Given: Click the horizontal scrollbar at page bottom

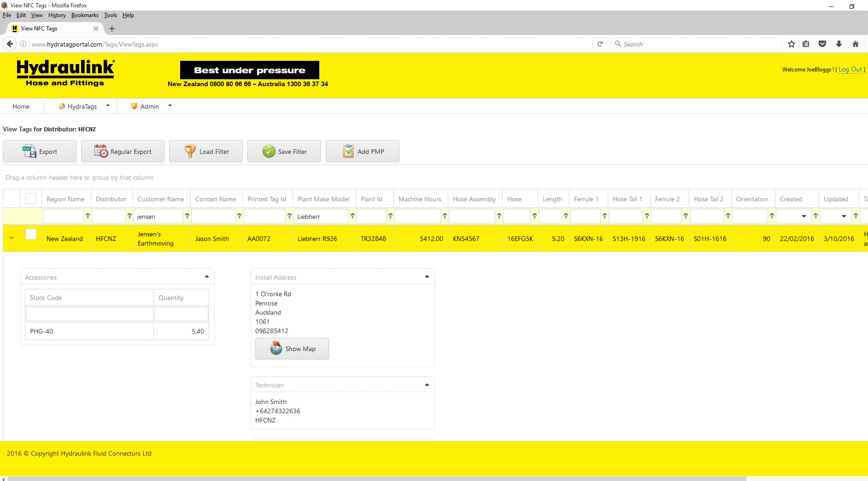Looking at the screenshot, I should point(377,479).
